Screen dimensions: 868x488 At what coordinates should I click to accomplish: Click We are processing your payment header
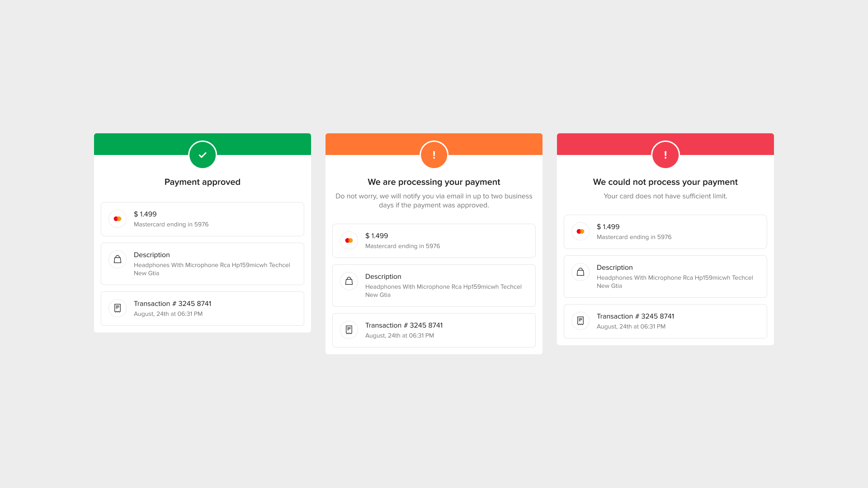pos(434,182)
